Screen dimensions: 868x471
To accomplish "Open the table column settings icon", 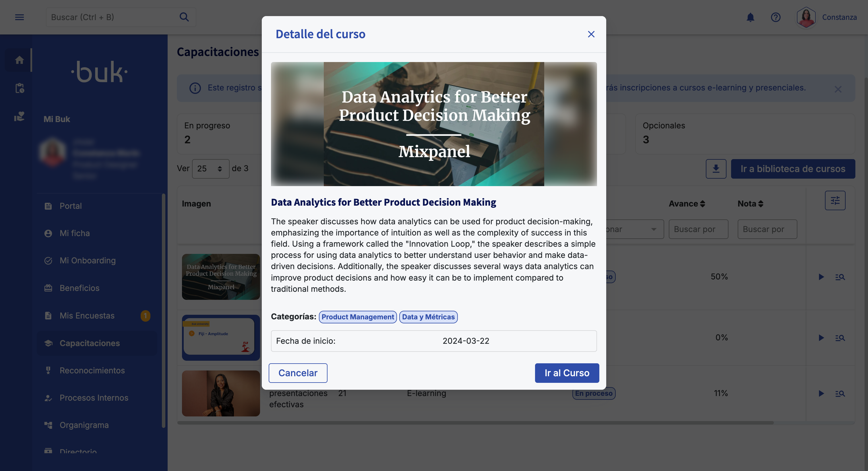I will [835, 201].
